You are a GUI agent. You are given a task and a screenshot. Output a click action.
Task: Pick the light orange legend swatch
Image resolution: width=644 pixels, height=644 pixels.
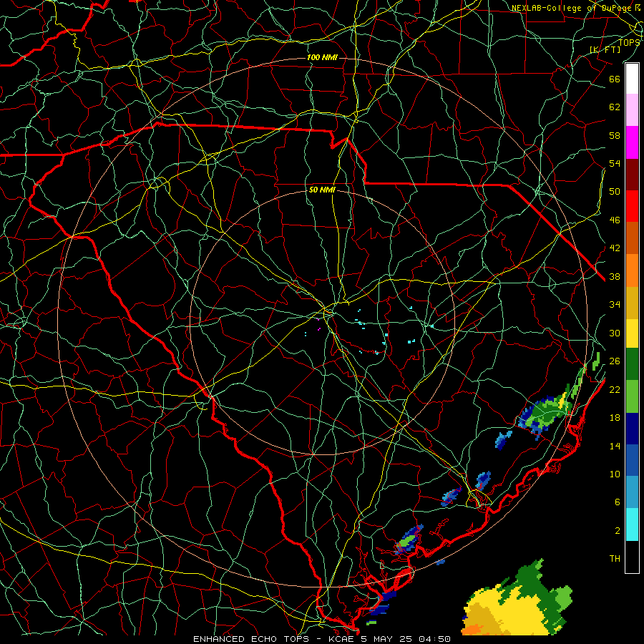click(x=632, y=270)
